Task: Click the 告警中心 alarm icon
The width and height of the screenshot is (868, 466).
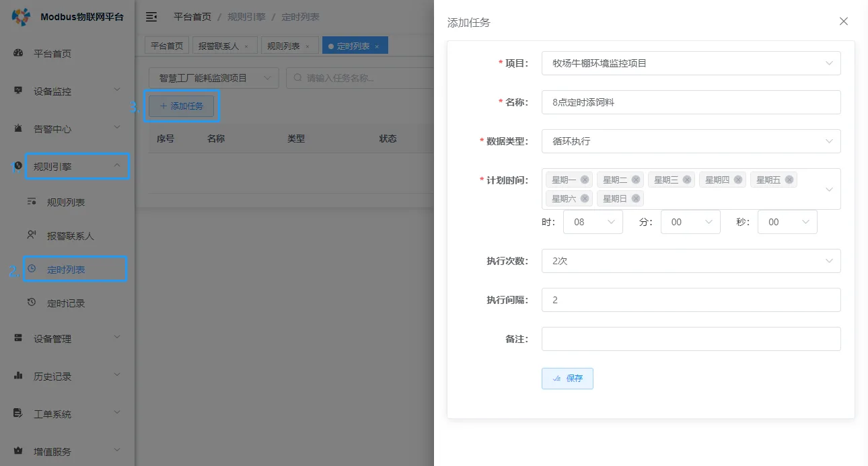Action: click(x=19, y=128)
